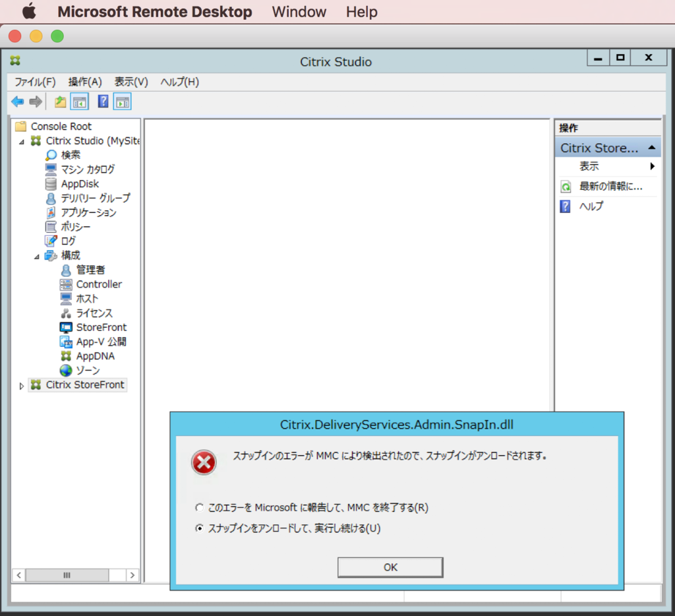Select the デリバリー グループ person icon
The height and width of the screenshot is (616, 675).
click(x=51, y=198)
